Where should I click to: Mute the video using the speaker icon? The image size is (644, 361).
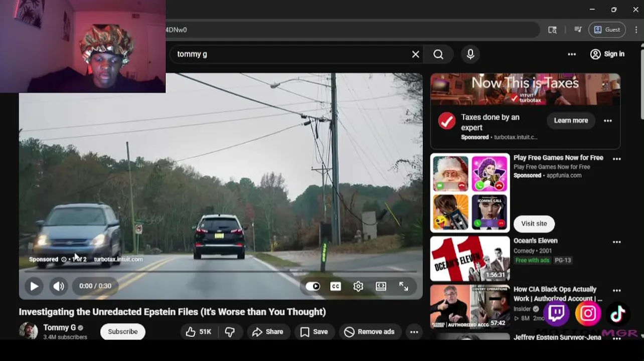click(59, 286)
